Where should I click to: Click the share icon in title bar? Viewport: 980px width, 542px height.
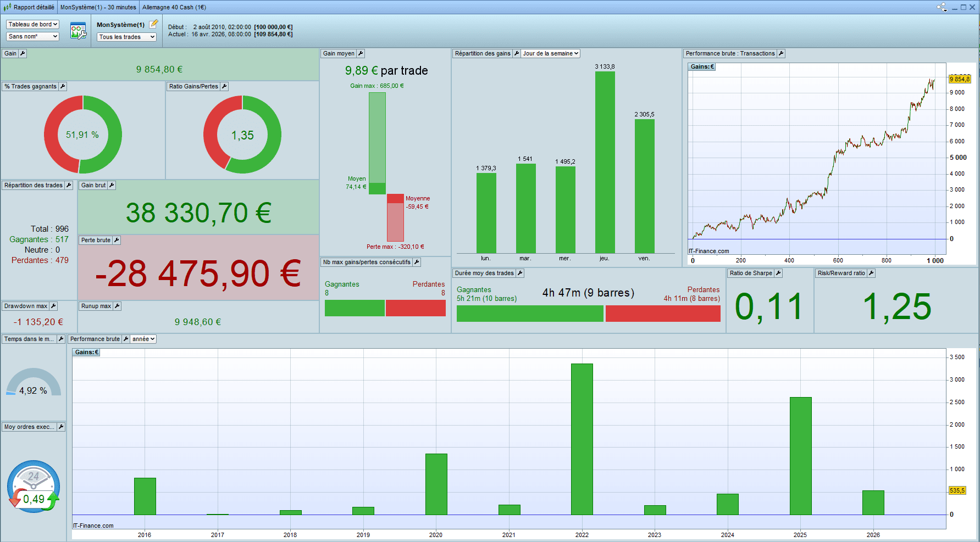(x=942, y=7)
